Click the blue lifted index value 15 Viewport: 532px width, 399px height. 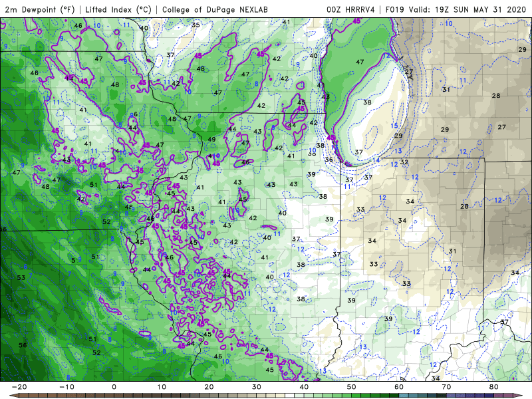pos(394,126)
